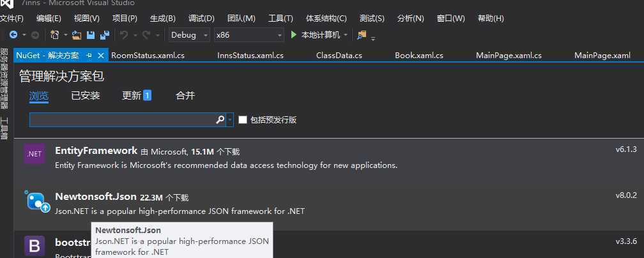The width and height of the screenshot is (644, 258).
Task: Select the Newtonsoft.Json package title
Action: pyautogui.click(x=96, y=197)
